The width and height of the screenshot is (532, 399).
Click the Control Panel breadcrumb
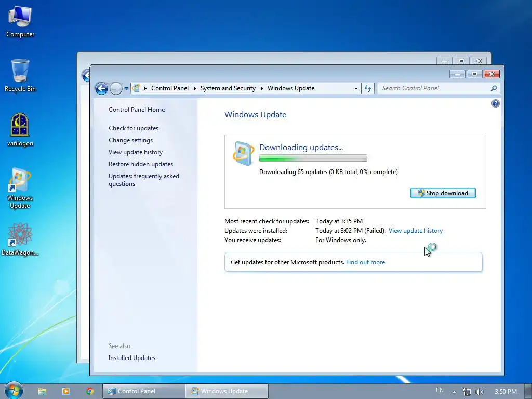click(170, 88)
